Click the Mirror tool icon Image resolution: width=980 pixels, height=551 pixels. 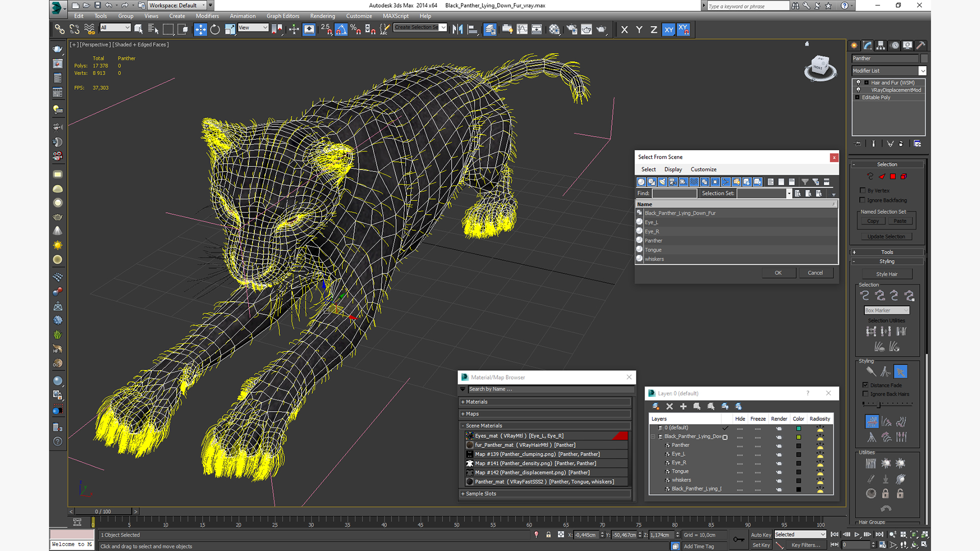click(457, 30)
